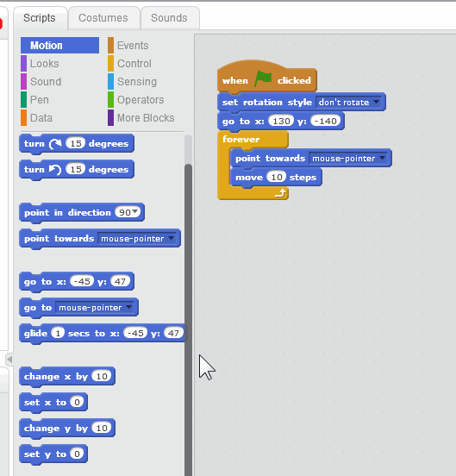Click the counterclockwise turn arrow icon
Screen dimensions: 456x476
[x=55, y=169]
